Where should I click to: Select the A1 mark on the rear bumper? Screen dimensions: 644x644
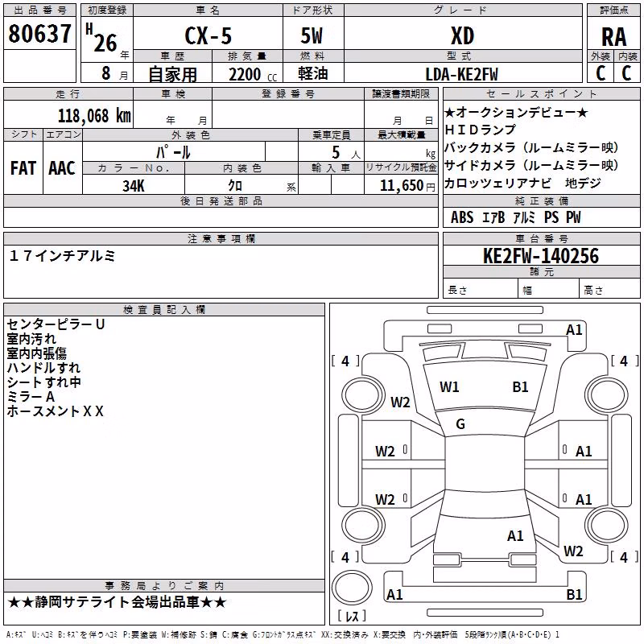(x=394, y=594)
